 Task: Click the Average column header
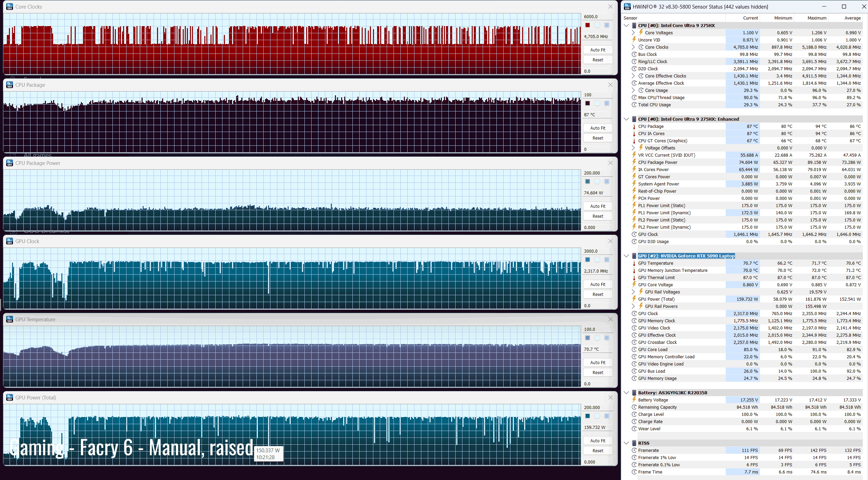tap(852, 18)
